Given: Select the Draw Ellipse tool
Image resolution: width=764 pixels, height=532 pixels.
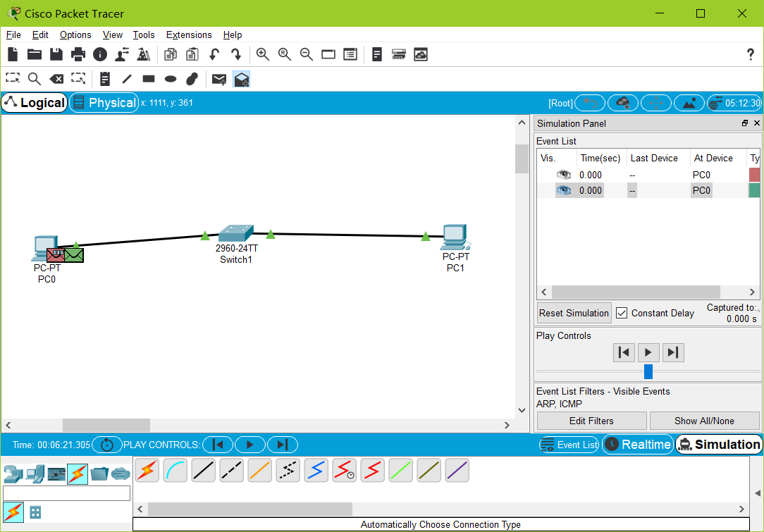Looking at the screenshot, I should [x=171, y=79].
